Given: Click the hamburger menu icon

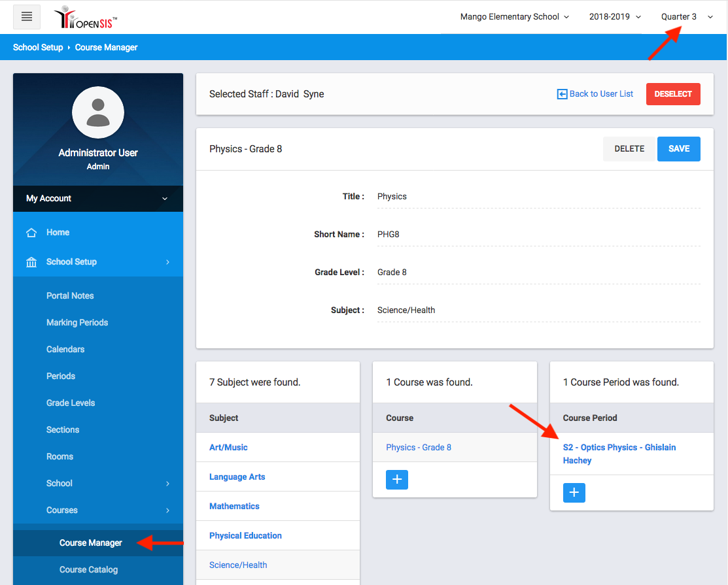Looking at the screenshot, I should [x=27, y=17].
